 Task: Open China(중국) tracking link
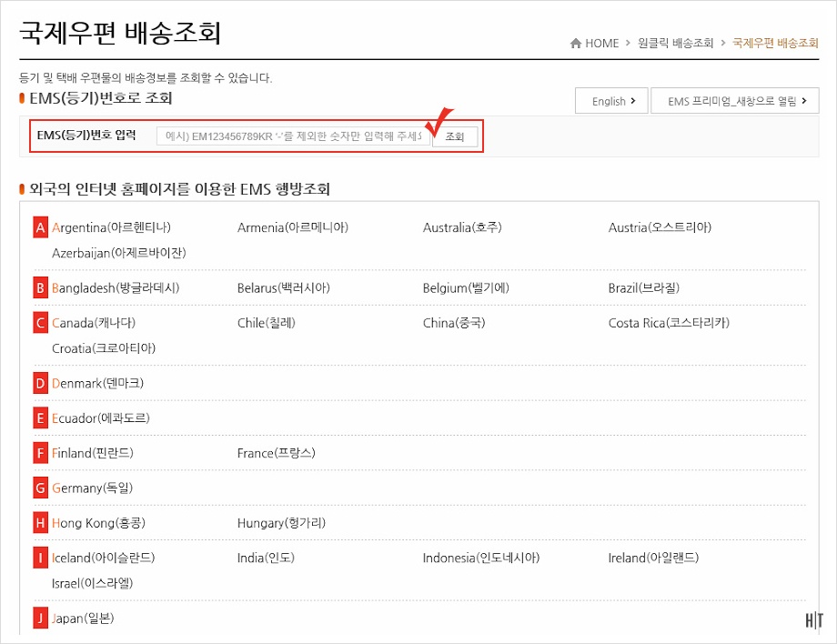pos(454,323)
